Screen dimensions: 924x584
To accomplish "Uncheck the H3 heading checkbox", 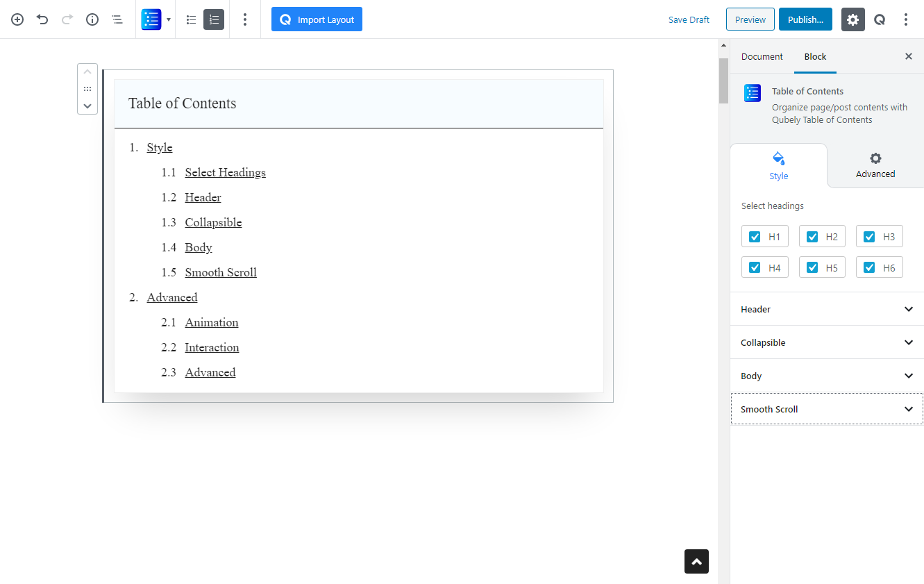I will [869, 237].
